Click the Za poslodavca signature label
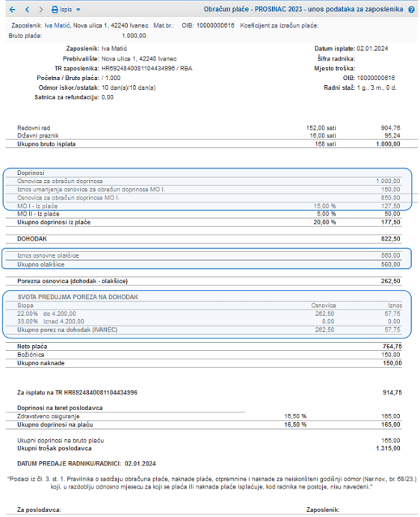The height and width of the screenshot is (517, 420). (x=40, y=510)
